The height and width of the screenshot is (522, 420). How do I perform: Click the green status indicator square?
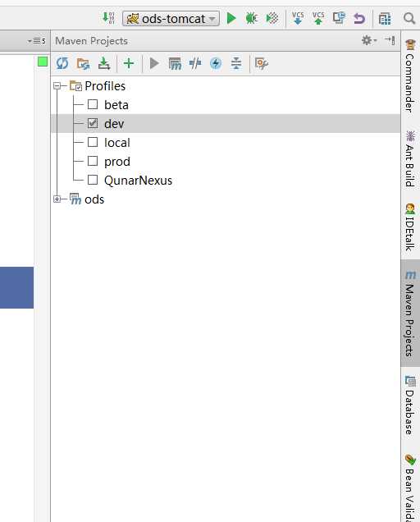[43, 62]
